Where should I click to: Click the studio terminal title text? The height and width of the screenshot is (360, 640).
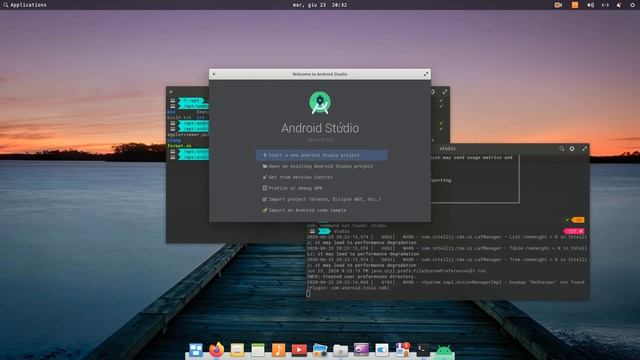[x=448, y=149]
